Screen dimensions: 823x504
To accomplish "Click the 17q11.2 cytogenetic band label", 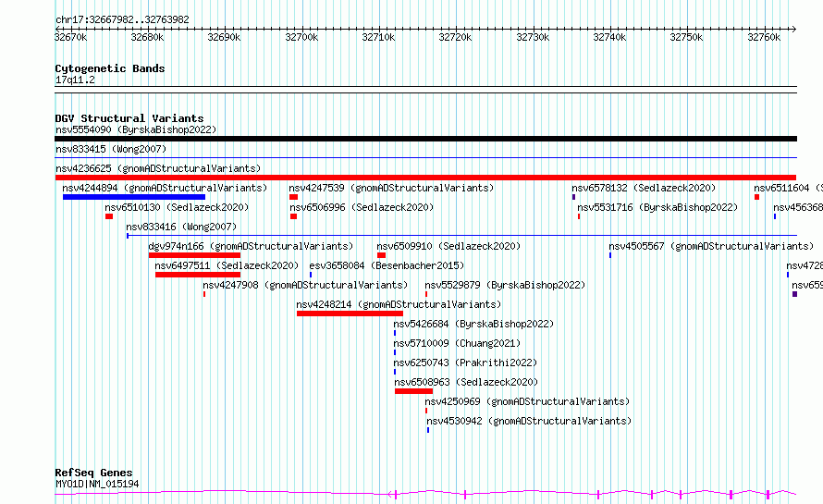I will [x=75, y=80].
